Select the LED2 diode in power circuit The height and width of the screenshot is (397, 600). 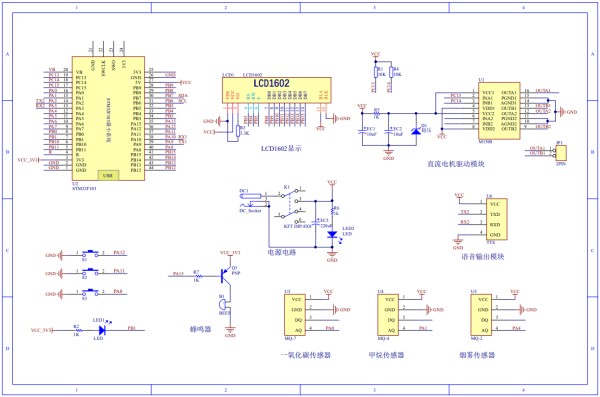332,234
